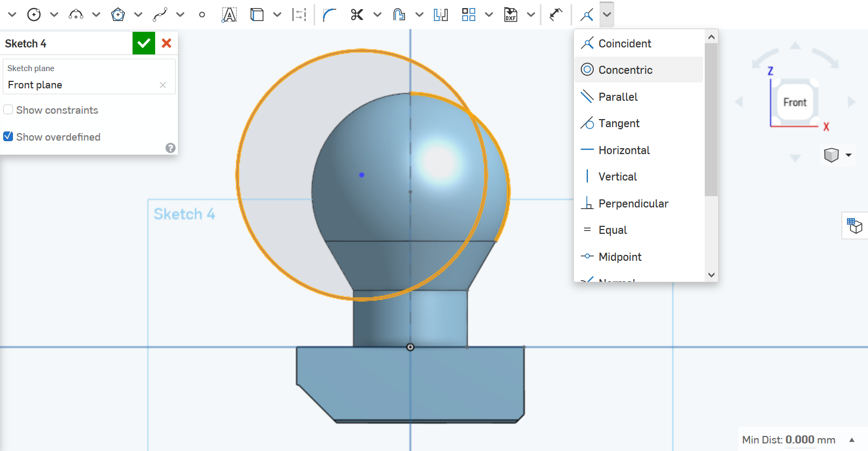Click the view cube display cube icon

coord(832,155)
